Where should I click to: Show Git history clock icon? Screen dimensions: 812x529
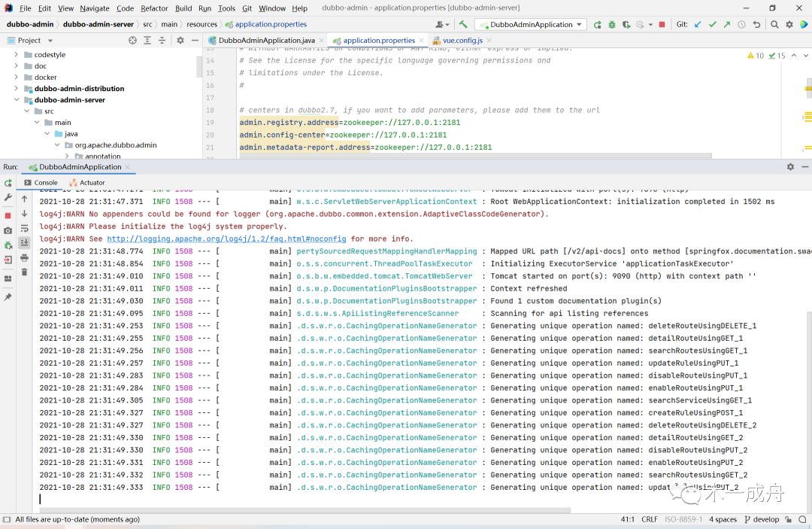pyautogui.click(x=741, y=24)
